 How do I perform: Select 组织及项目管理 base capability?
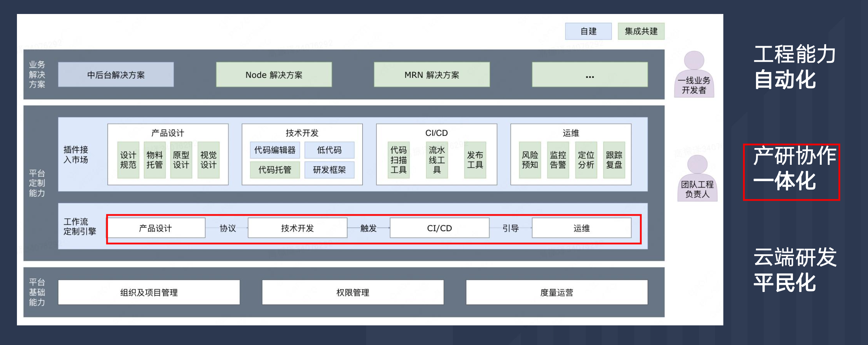coord(149,292)
